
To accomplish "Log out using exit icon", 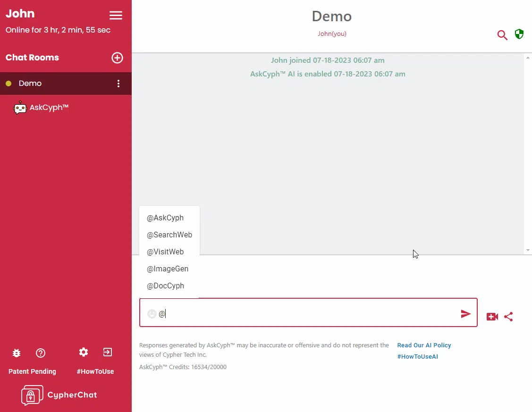I will (108, 352).
